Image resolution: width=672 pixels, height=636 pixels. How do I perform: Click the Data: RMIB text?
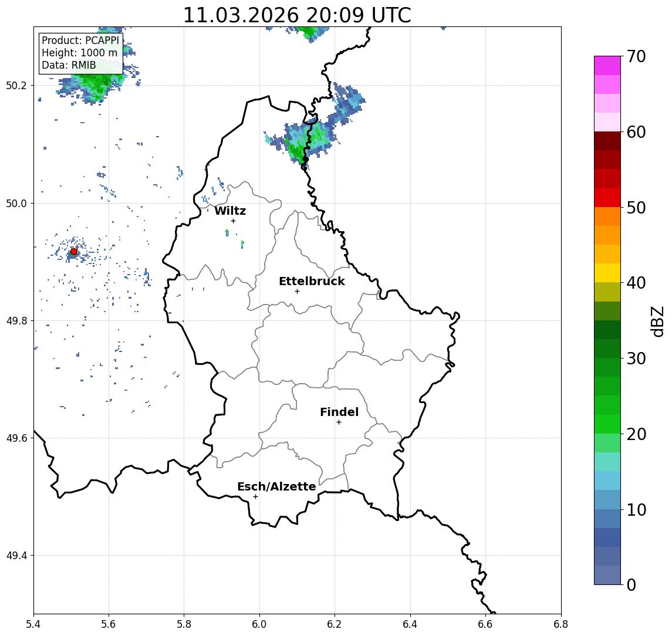69,65
